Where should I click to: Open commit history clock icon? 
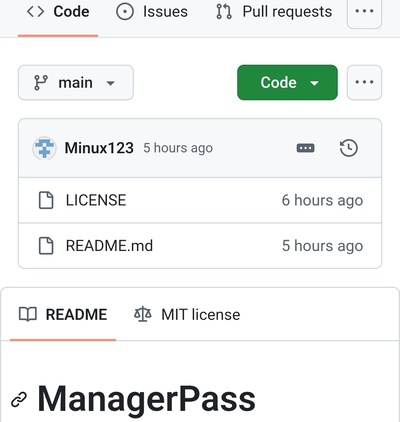click(349, 148)
